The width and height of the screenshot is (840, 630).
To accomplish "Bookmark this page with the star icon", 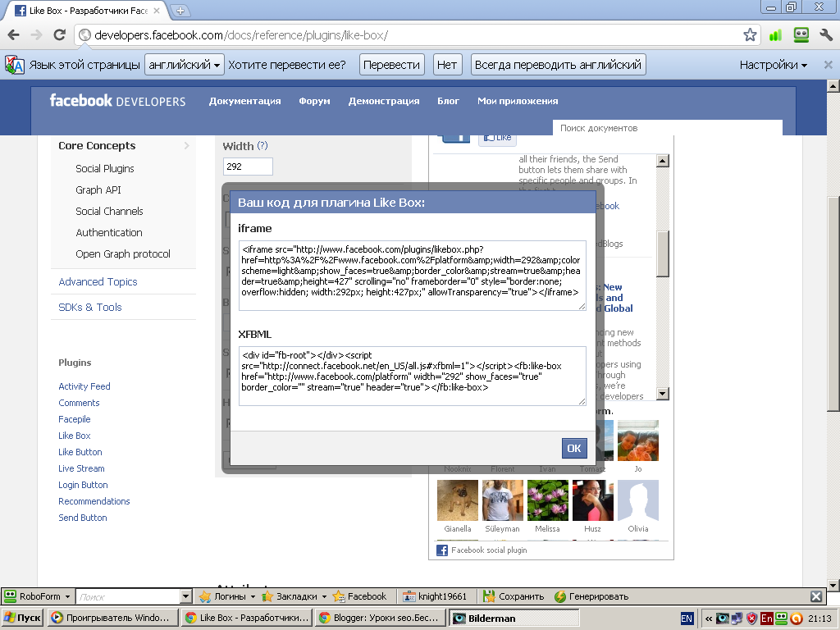I will pyautogui.click(x=750, y=35).
